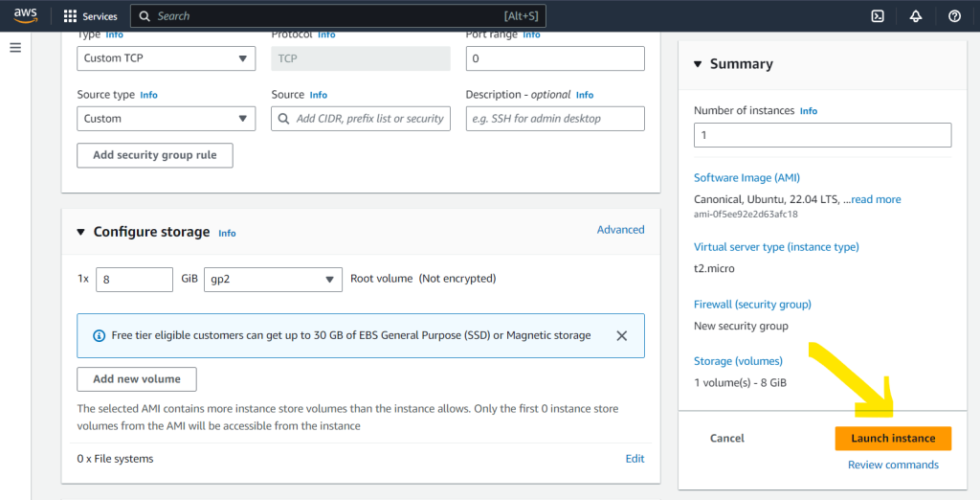Open the Source type Custom dropdown

click(166, 119)
